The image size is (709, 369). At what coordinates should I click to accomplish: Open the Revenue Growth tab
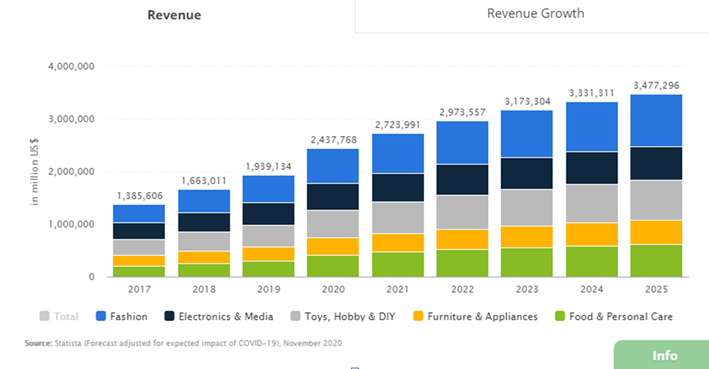click(535, 14)
